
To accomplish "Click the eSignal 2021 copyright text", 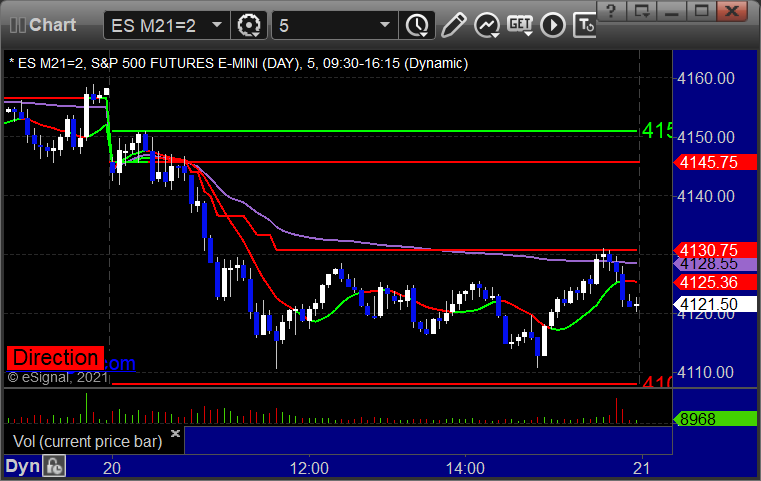I will point(57,377).
